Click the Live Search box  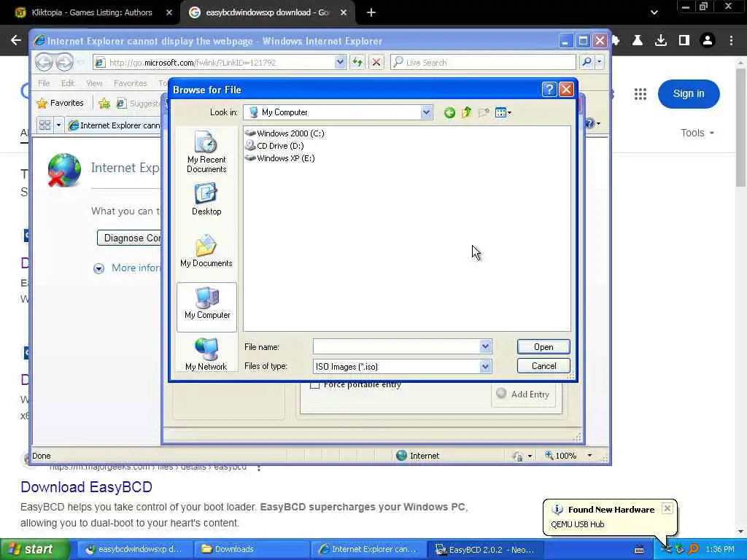coord(483,63)
